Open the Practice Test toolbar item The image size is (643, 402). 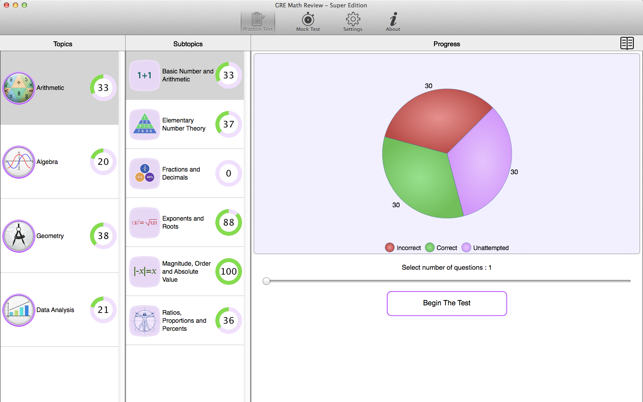tap(258, 22)
